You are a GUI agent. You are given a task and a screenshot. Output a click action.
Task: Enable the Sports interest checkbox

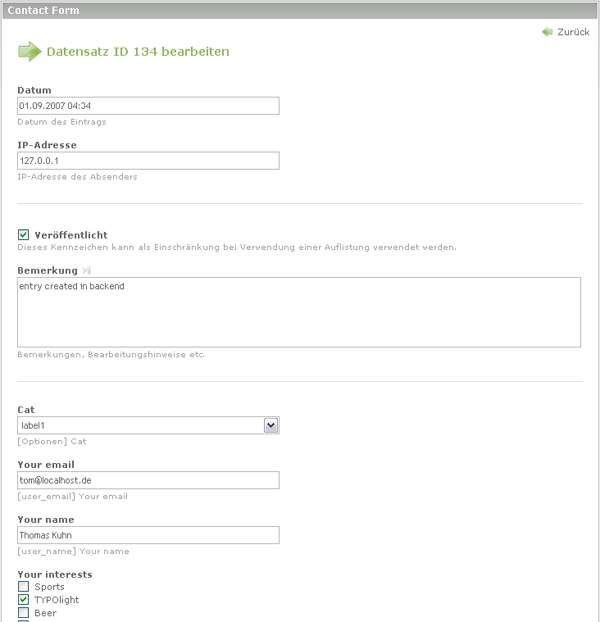tap(24, 587)
